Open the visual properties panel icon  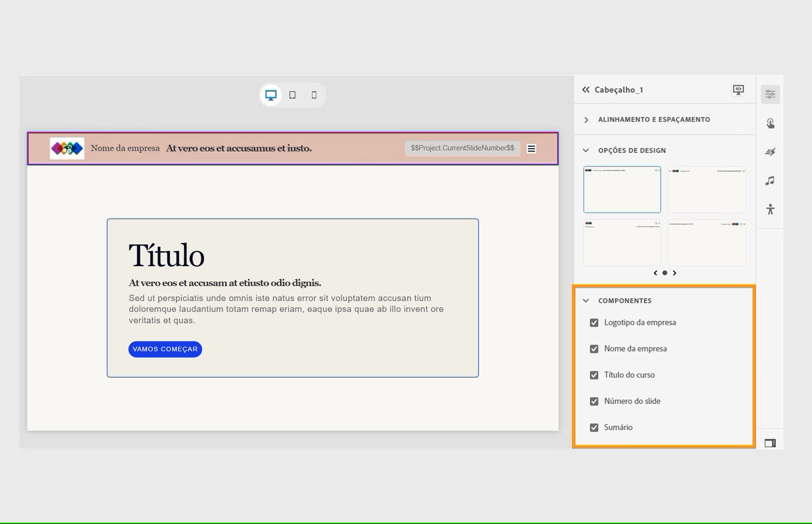[770, 93]
